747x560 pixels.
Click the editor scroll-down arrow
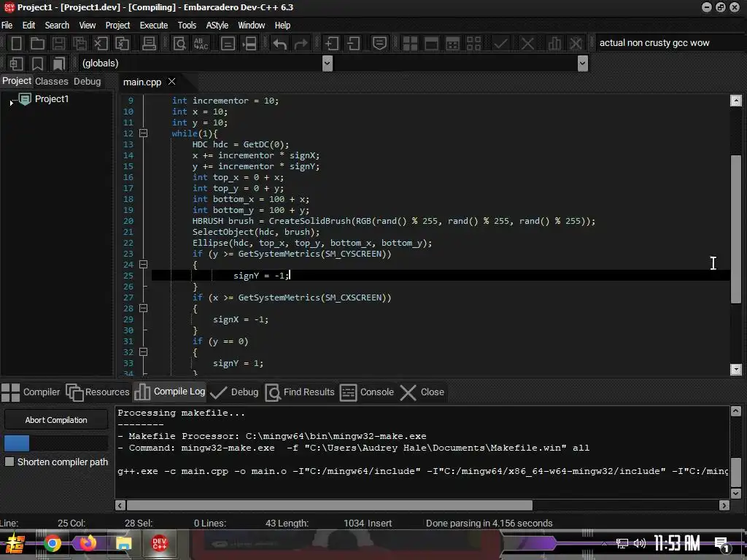(x=736, y=370)
